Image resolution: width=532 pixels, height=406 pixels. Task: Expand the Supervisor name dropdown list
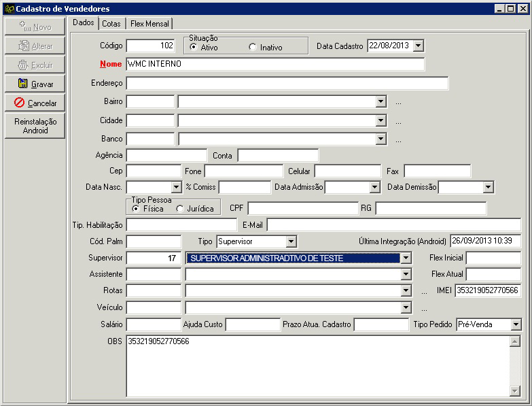tap(406, 258)
